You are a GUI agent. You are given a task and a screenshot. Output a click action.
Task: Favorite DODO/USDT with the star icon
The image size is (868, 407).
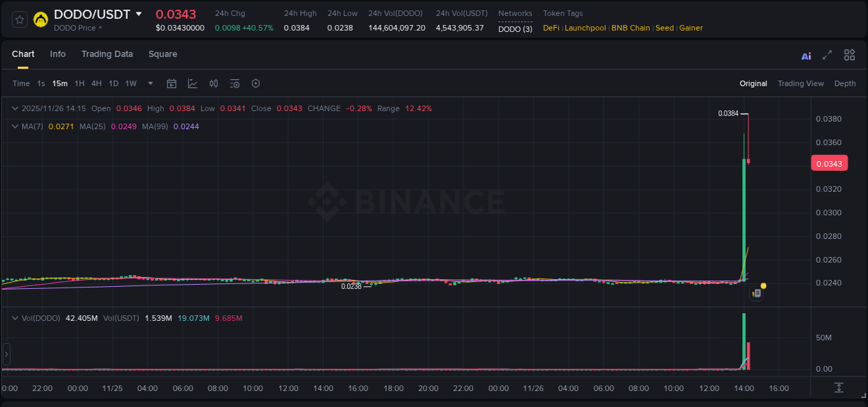point(19,19)
